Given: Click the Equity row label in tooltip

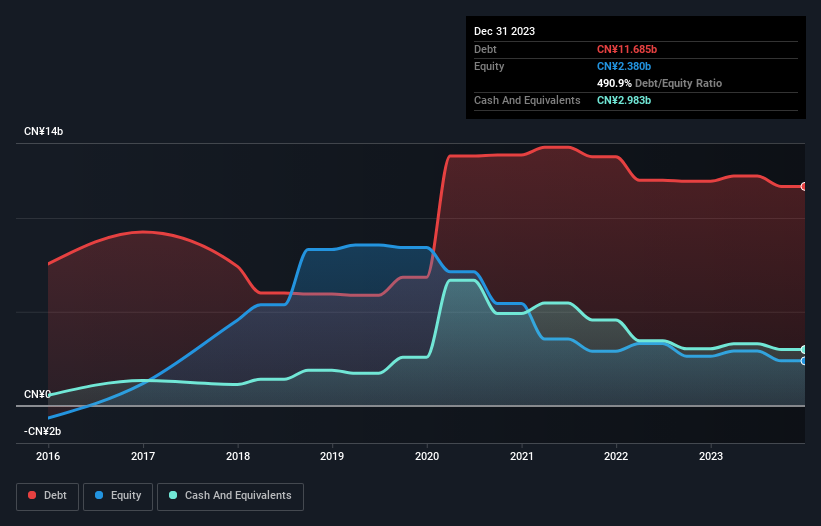Looking at the screenshot, I should pyautogui.click(x=489, y=66).
